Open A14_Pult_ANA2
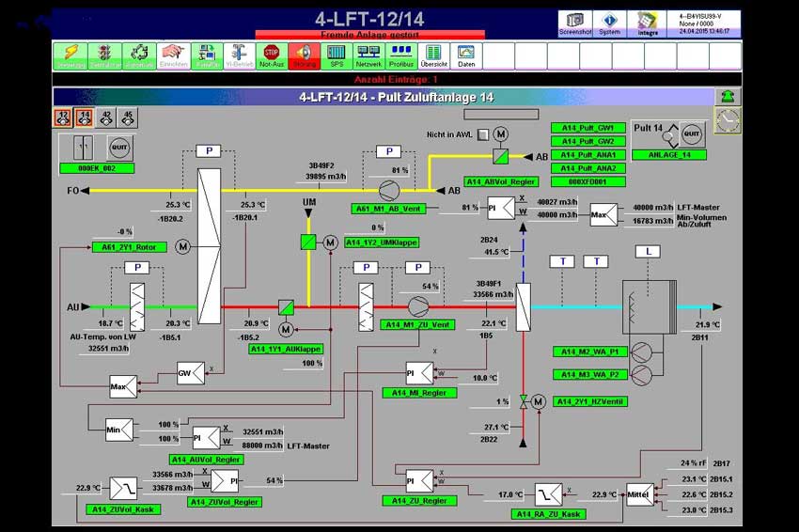Image resolution: width=799 pixels, height=532 pixels. coord(588,168)
